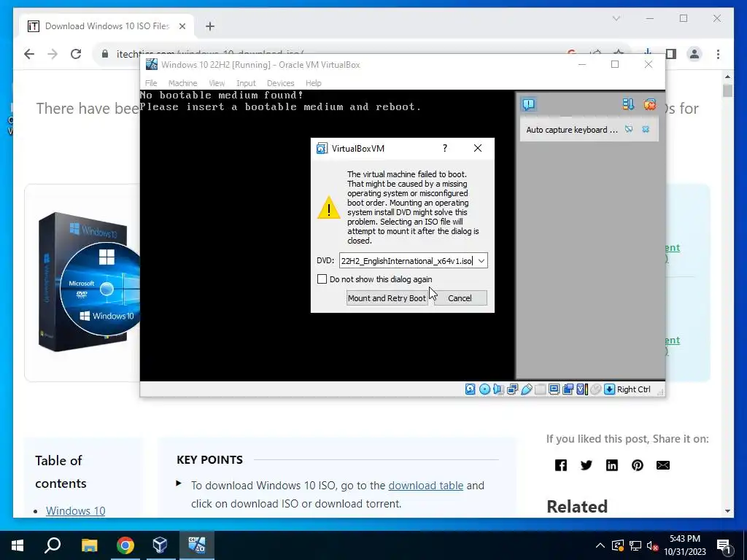Viewport: 747px width, 560px height.
Task: Open a new Chrome tab
Action: (x=210, y=26)
